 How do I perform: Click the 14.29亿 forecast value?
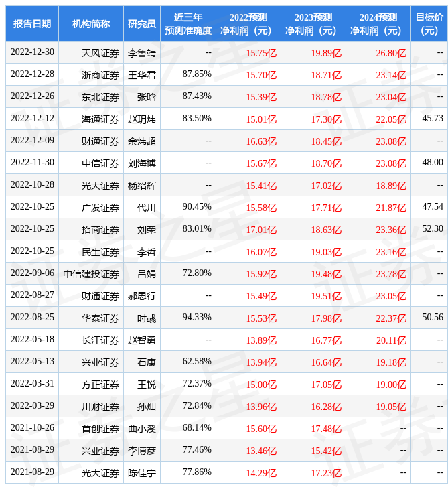coord(261,473)
